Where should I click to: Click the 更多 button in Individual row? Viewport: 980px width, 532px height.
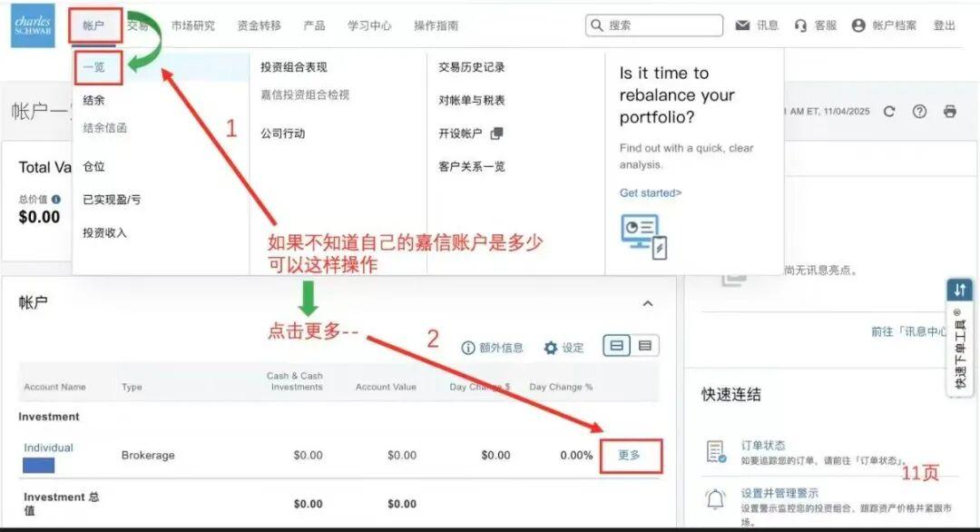(630, 455)
